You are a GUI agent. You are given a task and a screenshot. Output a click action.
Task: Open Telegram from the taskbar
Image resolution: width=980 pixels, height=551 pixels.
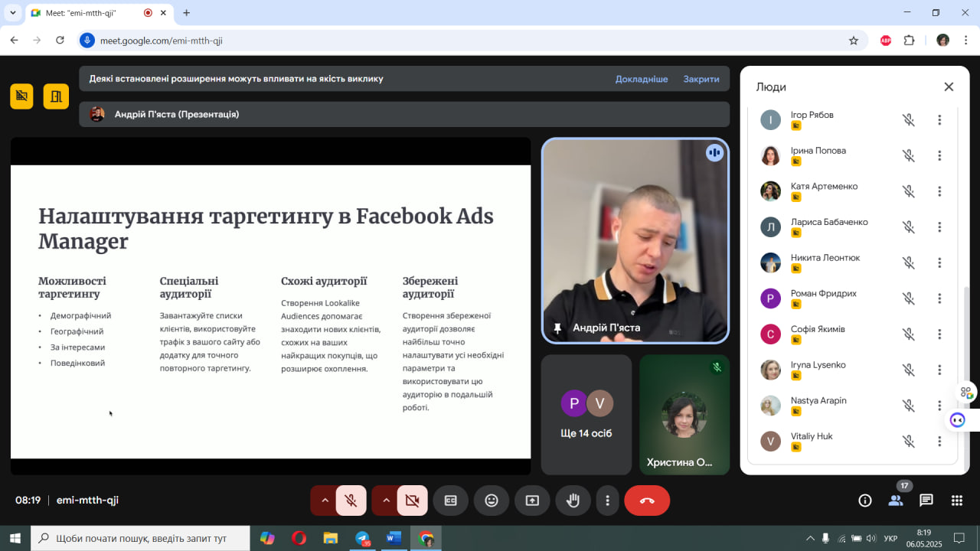(x=363, y=538)
